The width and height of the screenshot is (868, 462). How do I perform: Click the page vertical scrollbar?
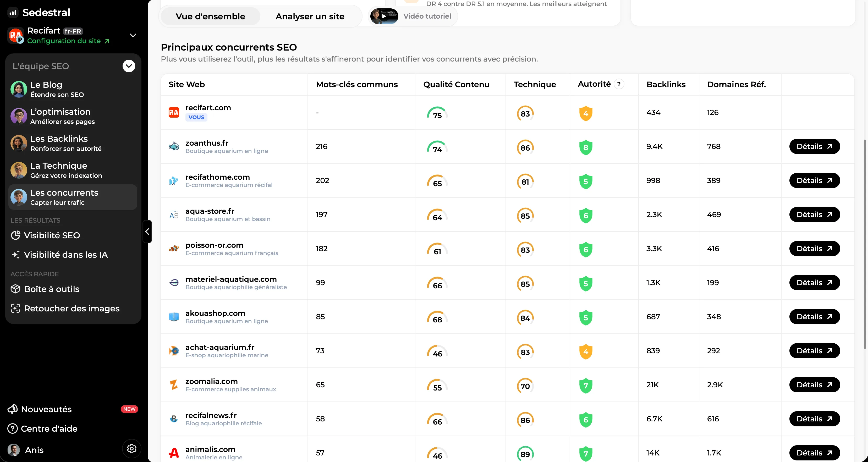coord(865,244)
